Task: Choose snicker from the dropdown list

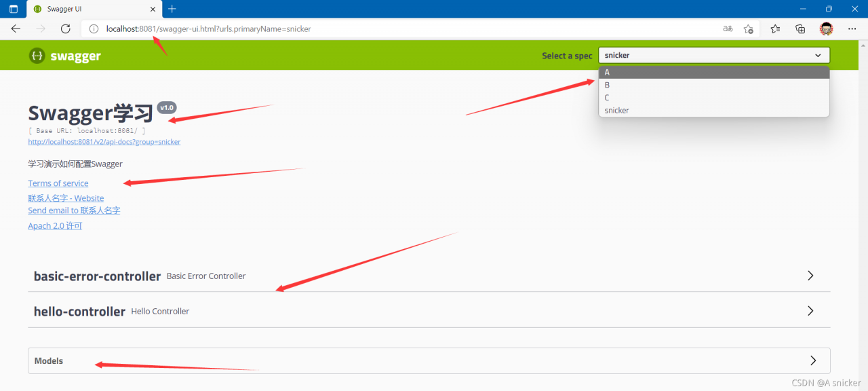Action: 714,110
